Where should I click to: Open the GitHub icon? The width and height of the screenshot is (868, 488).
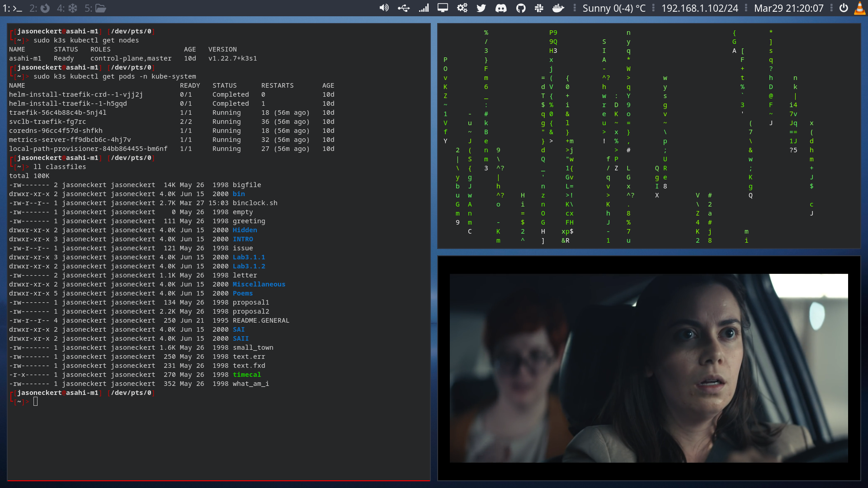[x=521, y=8]
